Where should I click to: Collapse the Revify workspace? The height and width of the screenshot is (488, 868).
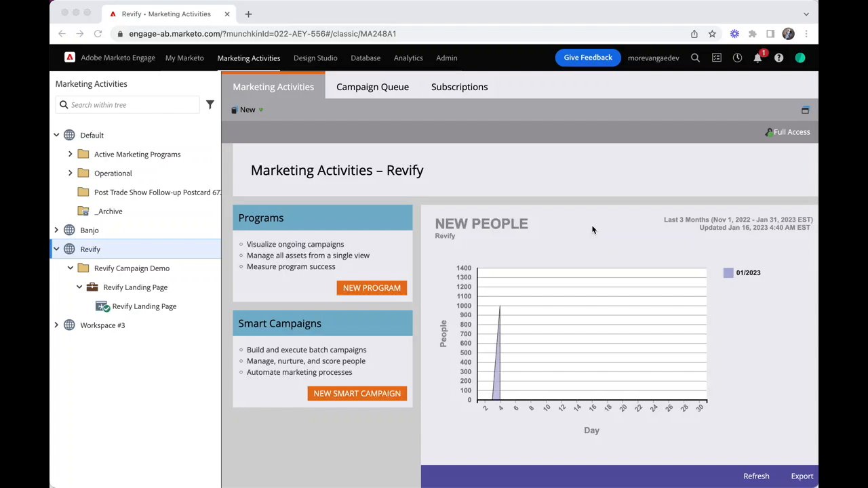[x=56, y=249]
